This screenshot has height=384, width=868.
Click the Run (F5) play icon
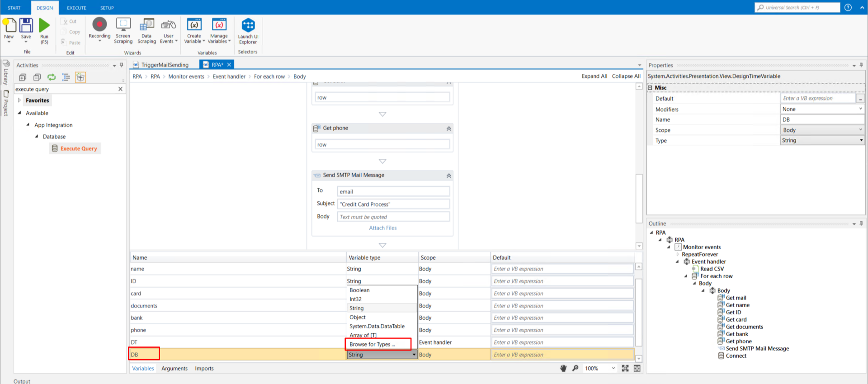click(44, 26)
